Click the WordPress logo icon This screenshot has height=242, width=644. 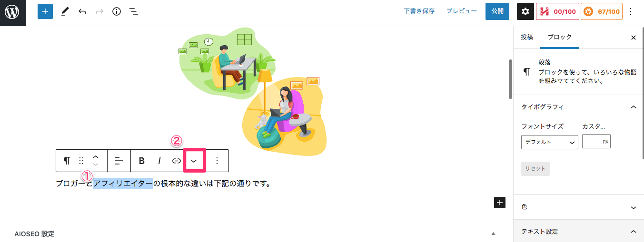tap(12, 12)
